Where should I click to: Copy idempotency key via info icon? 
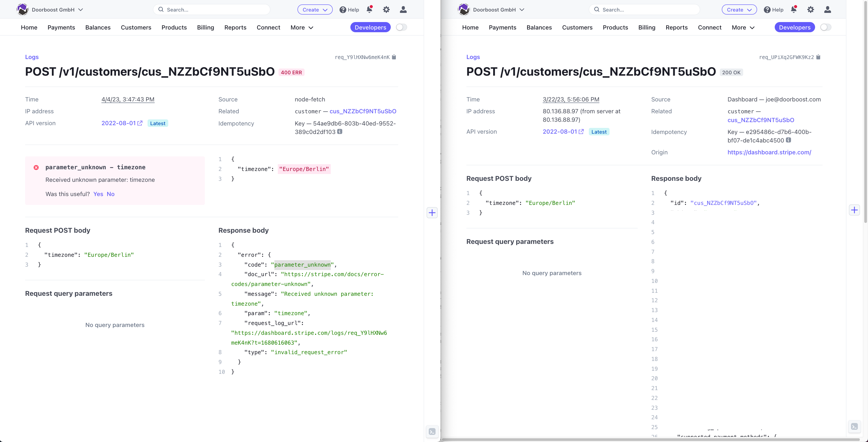(x=340, y=132)
